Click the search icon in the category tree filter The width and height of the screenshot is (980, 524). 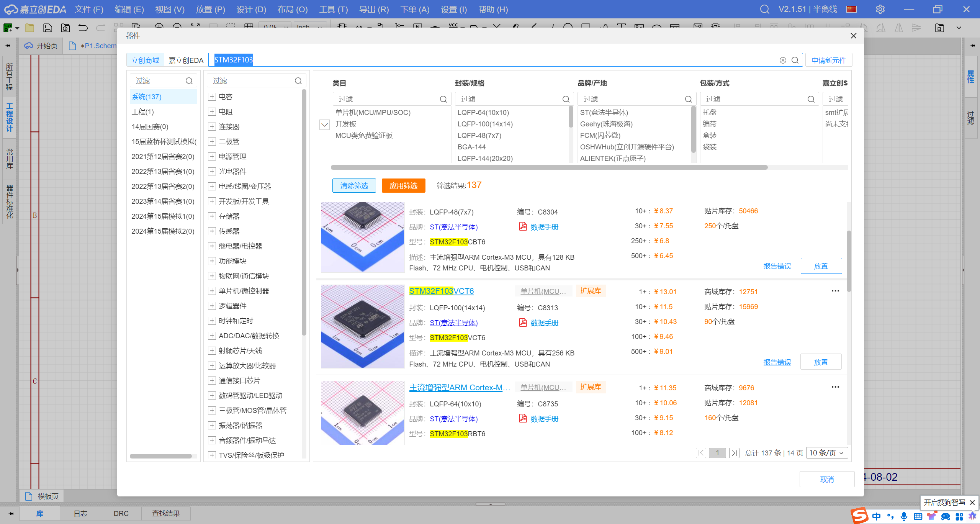(x=298, y=81)
